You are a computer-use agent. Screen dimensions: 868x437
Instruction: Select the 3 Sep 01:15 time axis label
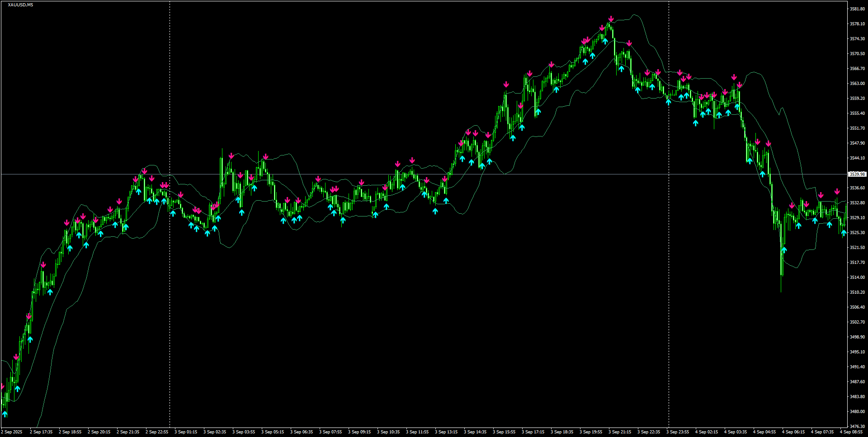coord(186,432)
